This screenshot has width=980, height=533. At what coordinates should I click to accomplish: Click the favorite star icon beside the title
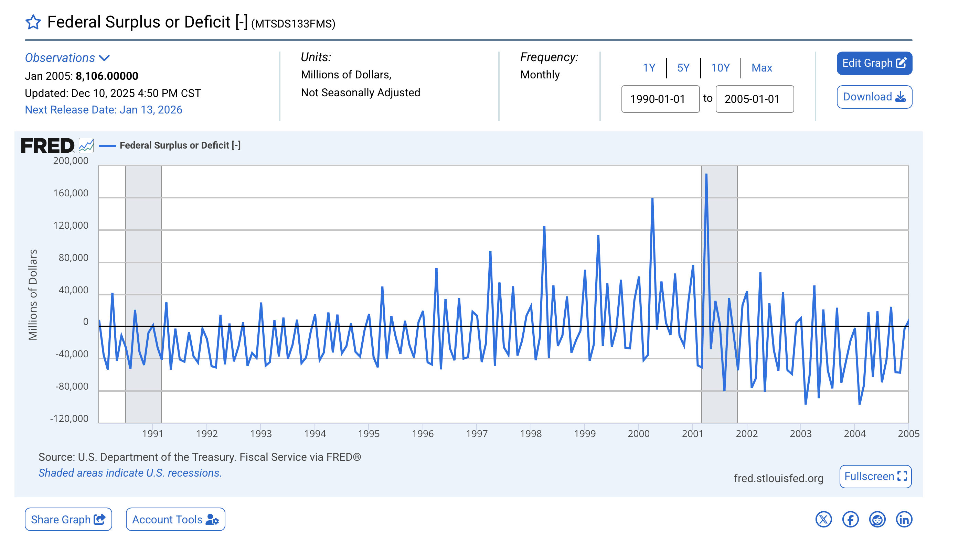(33, 22)
